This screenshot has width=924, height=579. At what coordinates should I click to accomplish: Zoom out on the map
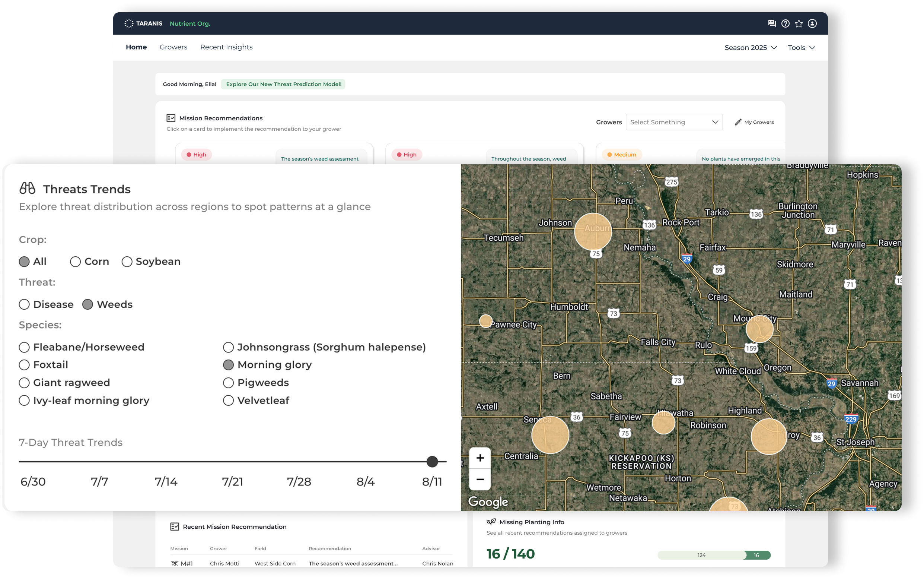(x=480, y=480)
